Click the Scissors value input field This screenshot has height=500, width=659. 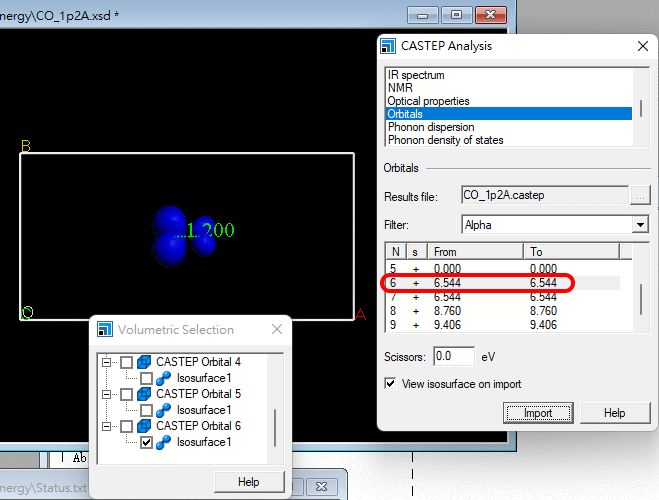point(454,356)
